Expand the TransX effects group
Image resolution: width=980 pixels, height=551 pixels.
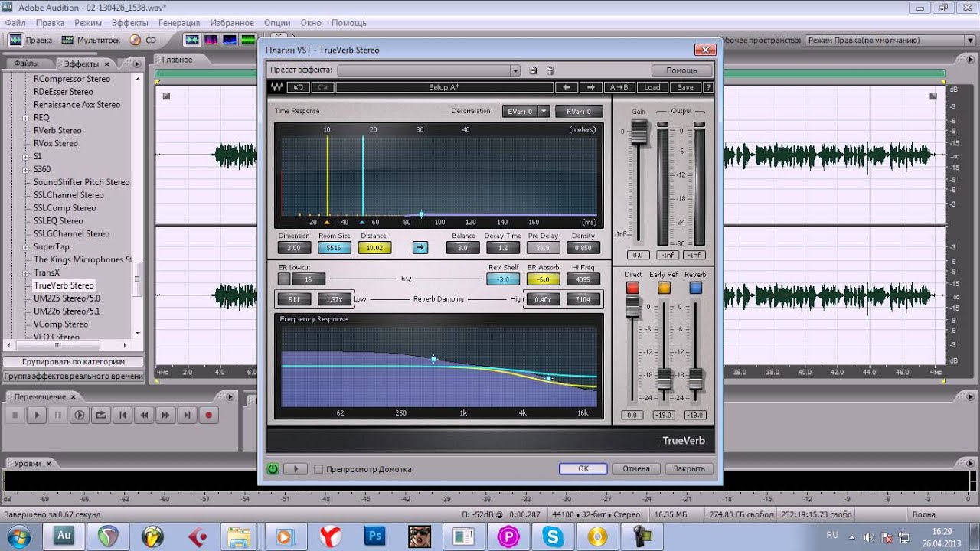pos(27,273)
